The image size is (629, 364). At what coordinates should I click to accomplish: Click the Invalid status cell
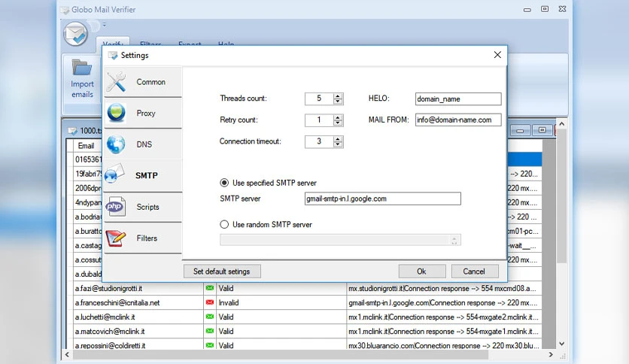click(x=281, y=302)
